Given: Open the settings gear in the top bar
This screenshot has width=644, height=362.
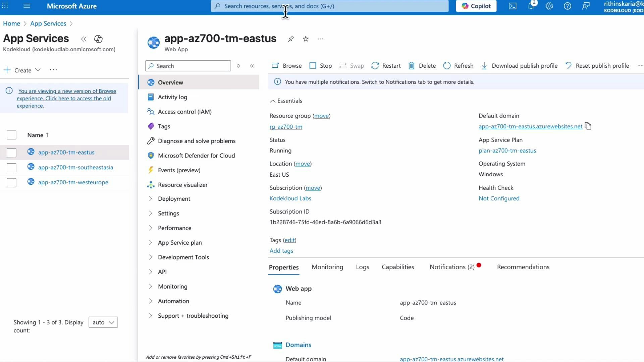Looking at the screenshot, I should click(x=549, y=6).
